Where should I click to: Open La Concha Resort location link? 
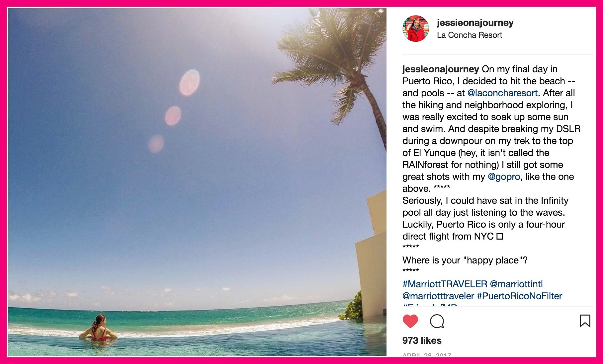tap(469, 35)
